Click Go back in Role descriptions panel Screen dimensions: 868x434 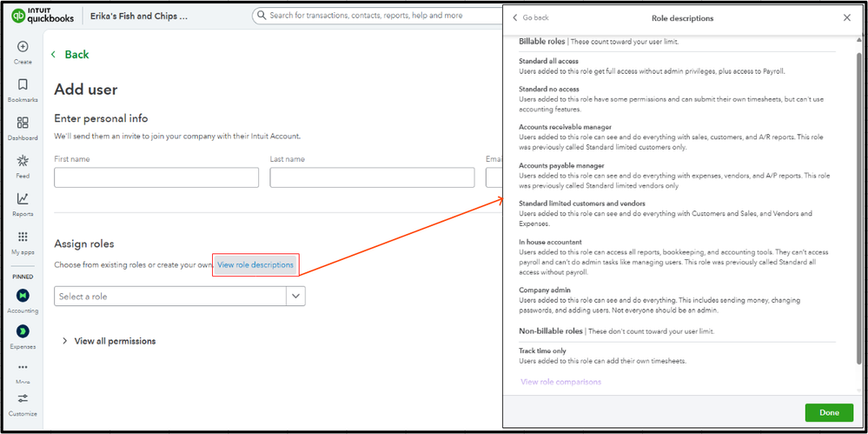(530, 17)
